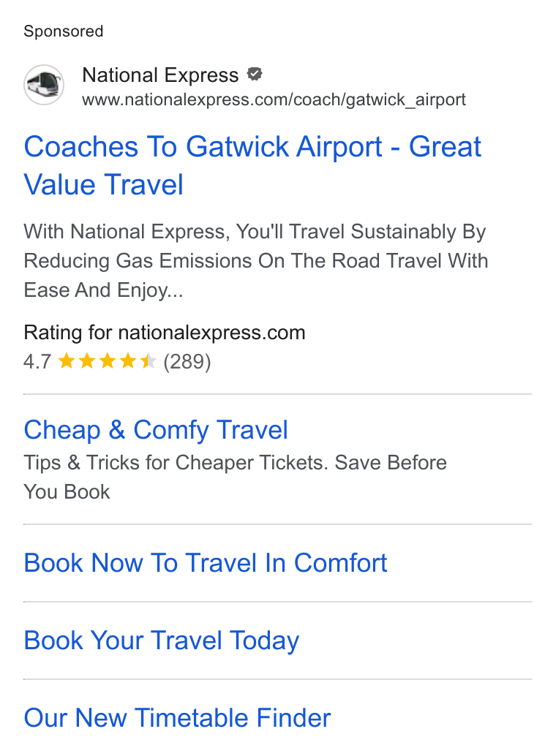Click the half-filled fifth rating star
Image resolution: width=556 pixels, height=756 pixels.
(x=149, y=361)
